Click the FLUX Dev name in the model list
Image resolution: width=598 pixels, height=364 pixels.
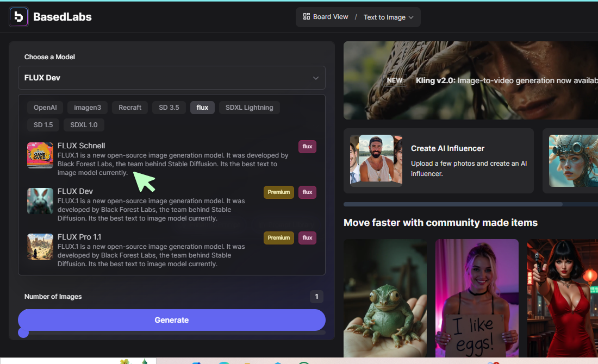pos(75,191)
